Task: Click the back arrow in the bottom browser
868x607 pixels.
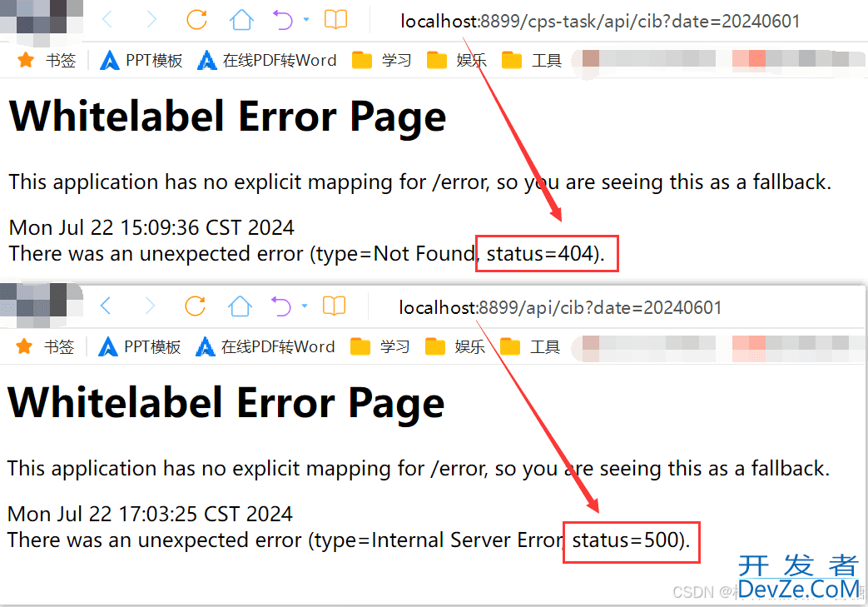Action: point(106,306)
